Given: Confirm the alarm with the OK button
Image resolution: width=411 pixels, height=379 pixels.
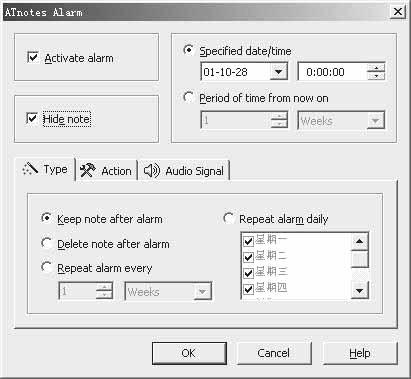Looking at the screenshot, I should pyautogui.click(x=189, y=353).
